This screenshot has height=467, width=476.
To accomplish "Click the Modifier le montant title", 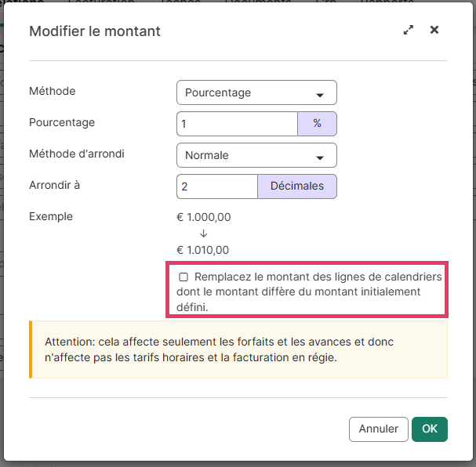I will 94,31.
